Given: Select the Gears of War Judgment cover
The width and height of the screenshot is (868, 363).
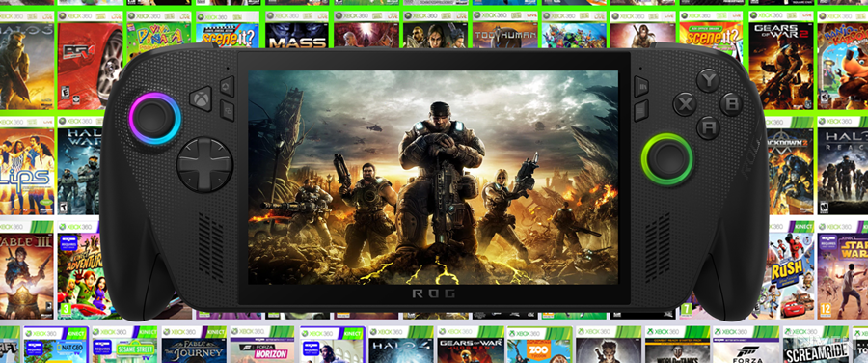Looking at the screenshot, I should click(470, 345).
